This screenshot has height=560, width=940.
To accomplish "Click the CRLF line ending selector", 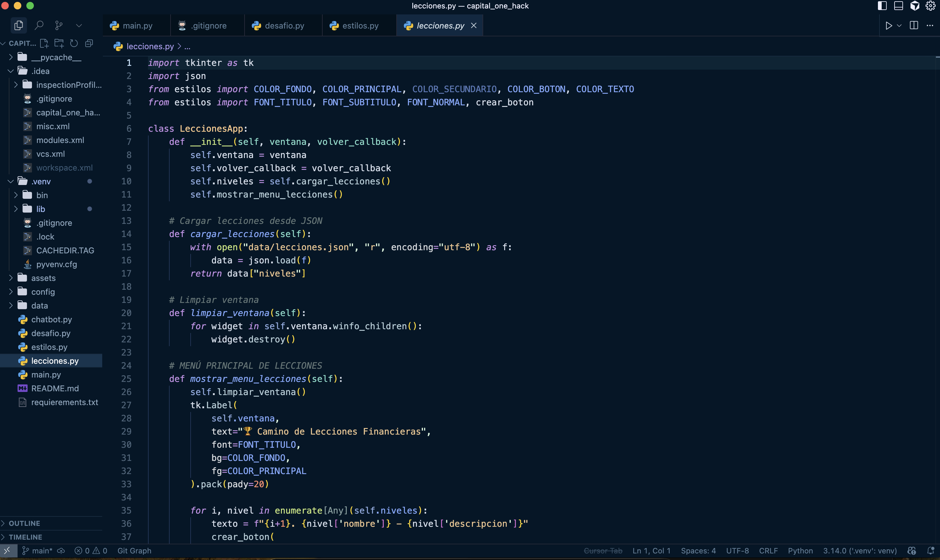I will (768, 551).
